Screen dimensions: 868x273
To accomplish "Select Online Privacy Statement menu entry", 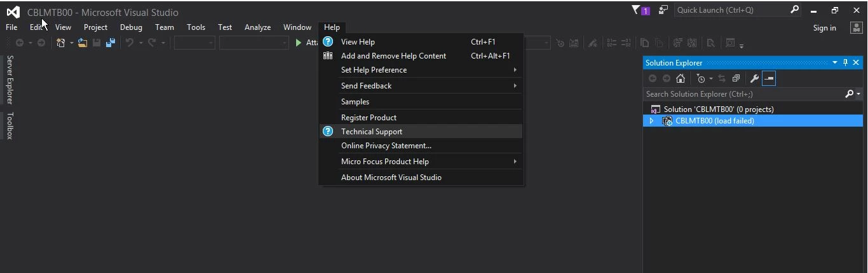I will coord(421,145).
